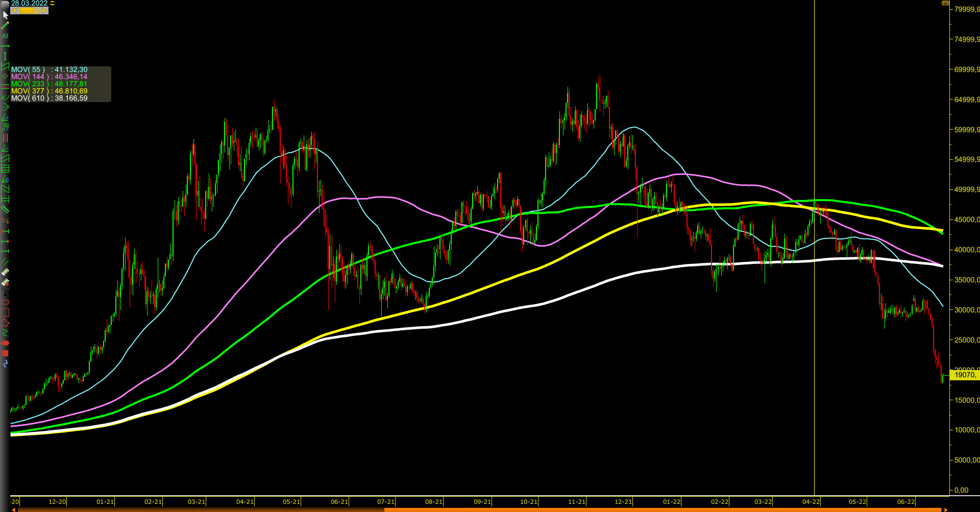Select the Text (T) annotation tool
The image size is (980, 512).
click(x=5, y=292)
